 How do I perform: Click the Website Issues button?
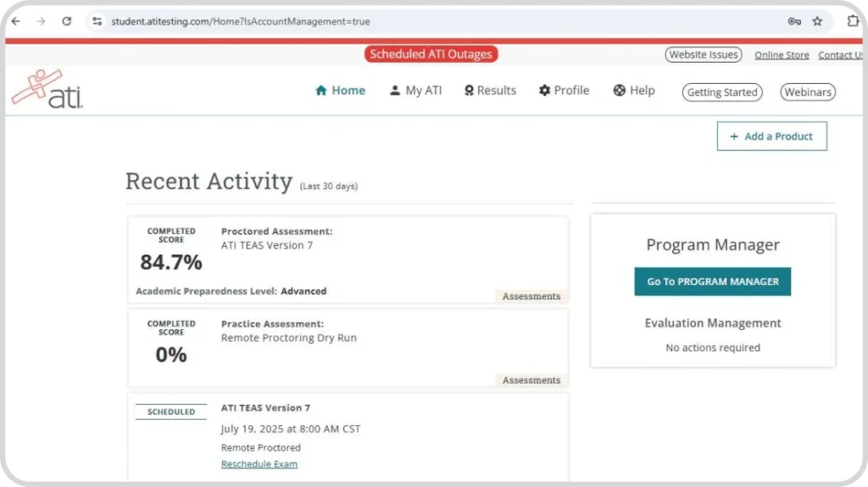click(x=703, y=54)
